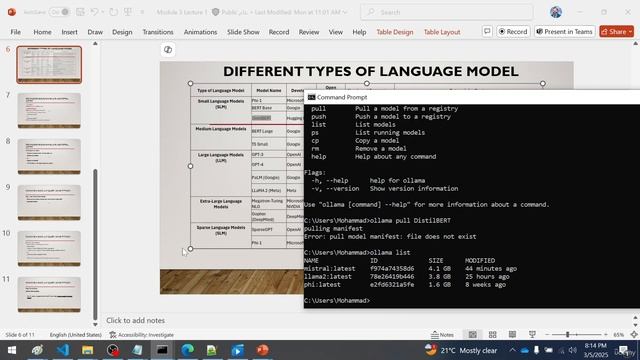Viewport: 640px width, 360px height.
Task: Open the Slide Show tab
Action: coord(243,32)
